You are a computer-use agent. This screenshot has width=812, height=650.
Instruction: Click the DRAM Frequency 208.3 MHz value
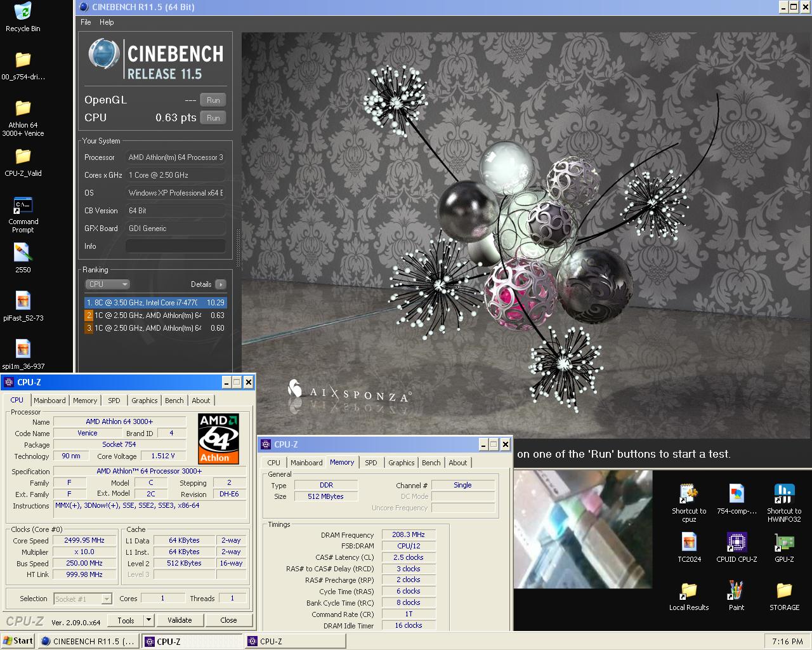409,534
